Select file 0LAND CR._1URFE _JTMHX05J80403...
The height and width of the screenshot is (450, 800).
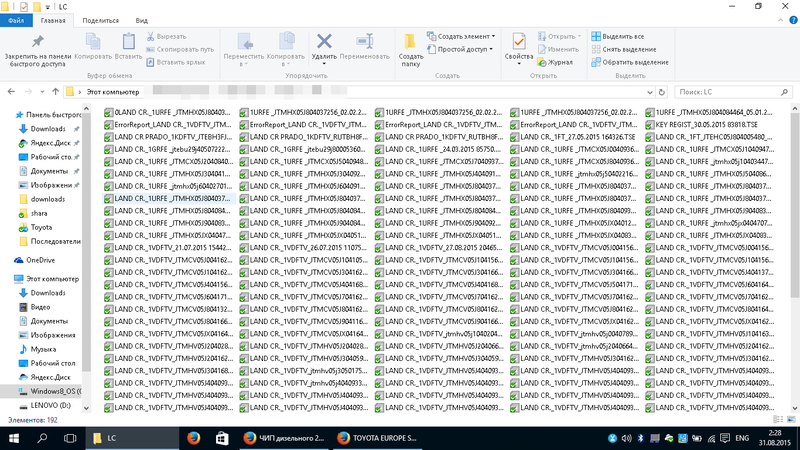point(167,112)
